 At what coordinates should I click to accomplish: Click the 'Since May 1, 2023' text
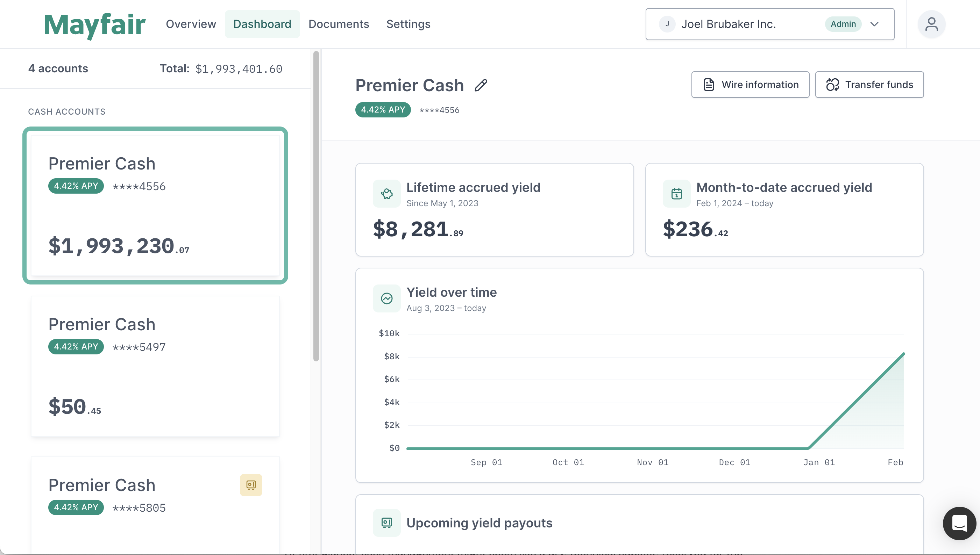coord(442,203)
